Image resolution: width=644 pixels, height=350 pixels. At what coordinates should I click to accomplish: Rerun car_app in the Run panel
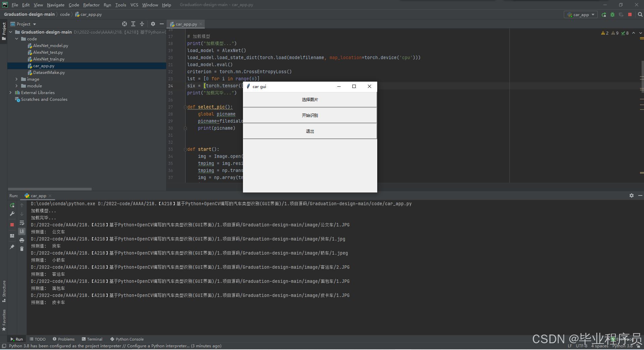click(12, 205)
